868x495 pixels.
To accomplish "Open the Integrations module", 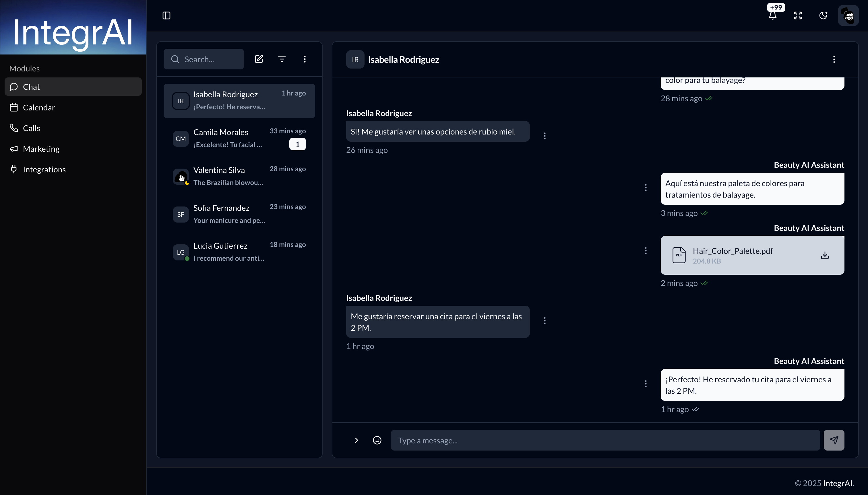I will click(73, 169).
